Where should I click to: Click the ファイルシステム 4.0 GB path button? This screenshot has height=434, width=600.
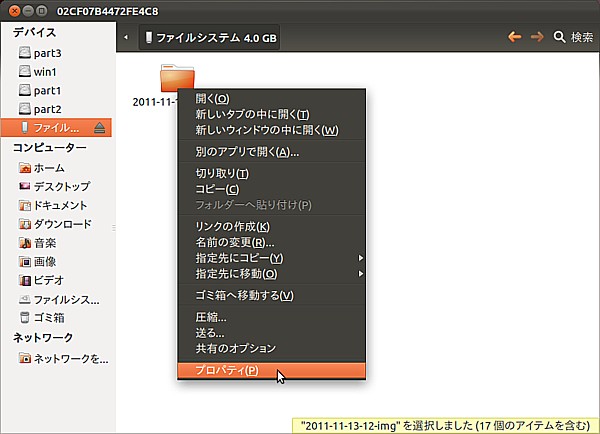[209, 38]
